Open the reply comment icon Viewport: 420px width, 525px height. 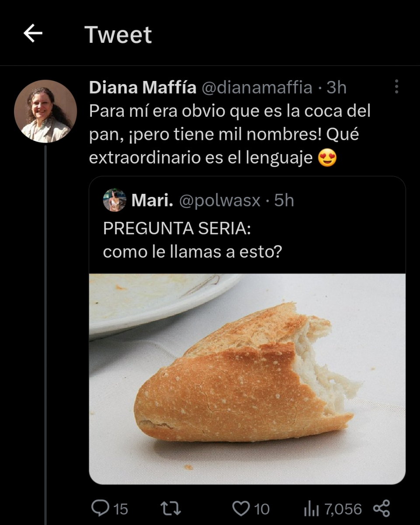100,508
